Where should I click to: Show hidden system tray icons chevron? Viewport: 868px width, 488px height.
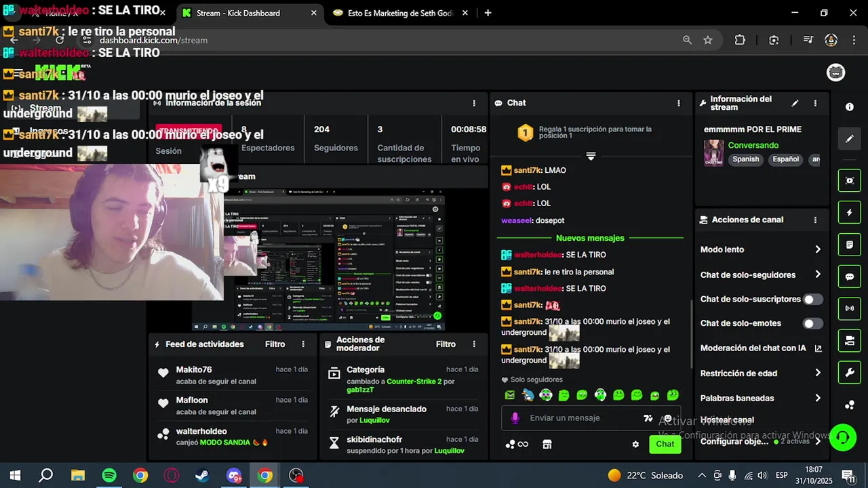(702, 475)
